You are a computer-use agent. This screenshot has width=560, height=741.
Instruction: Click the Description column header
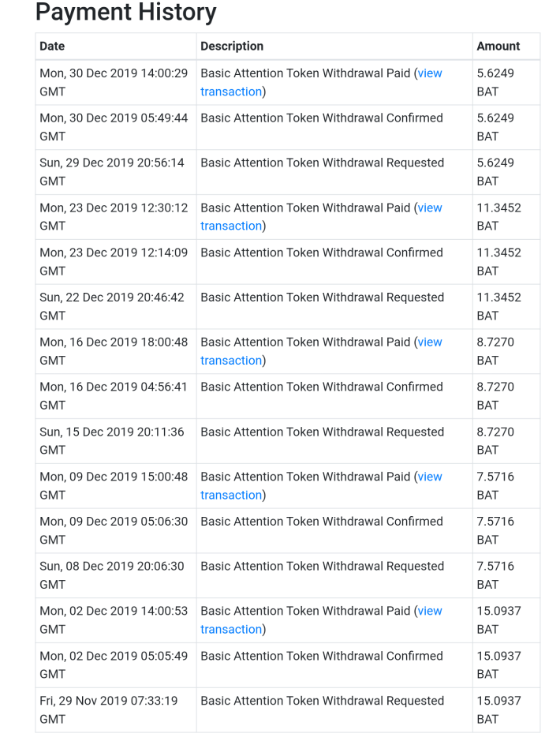[232, 47]
